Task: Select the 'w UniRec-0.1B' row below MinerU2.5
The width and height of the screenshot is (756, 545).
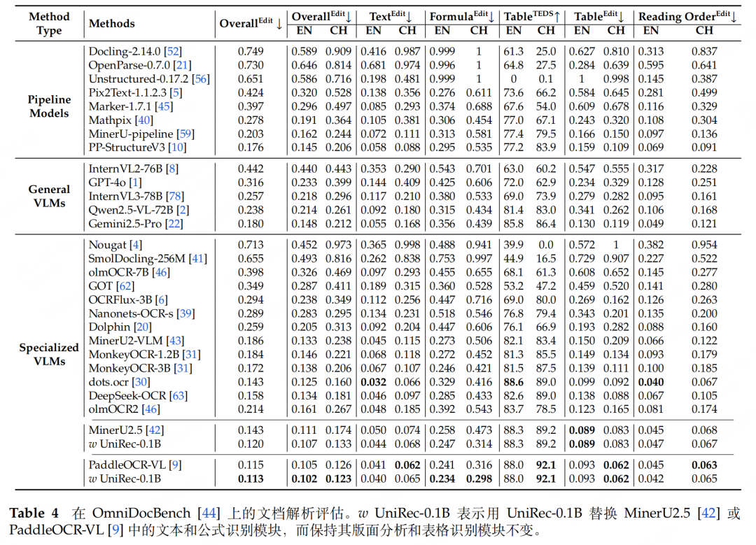Action: [403, 444]
